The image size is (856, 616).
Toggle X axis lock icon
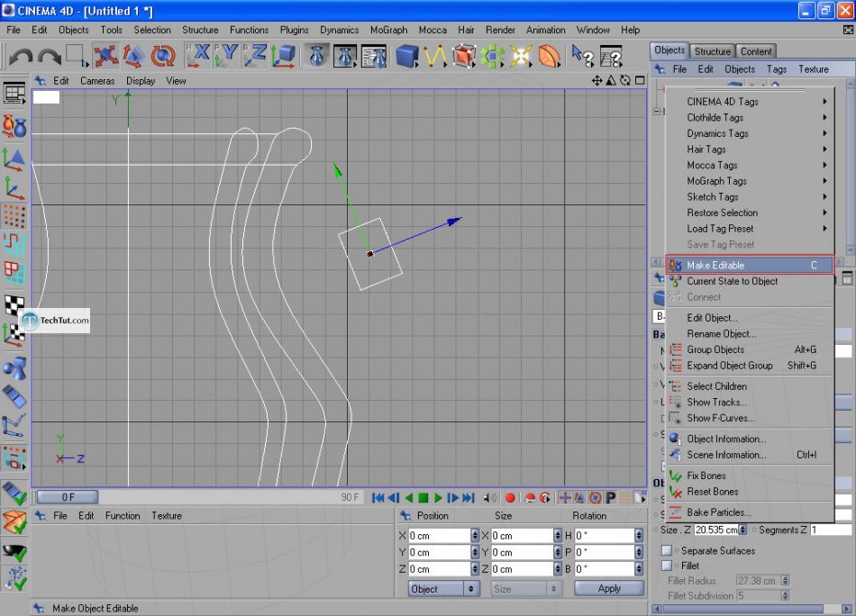pos(197,56)
